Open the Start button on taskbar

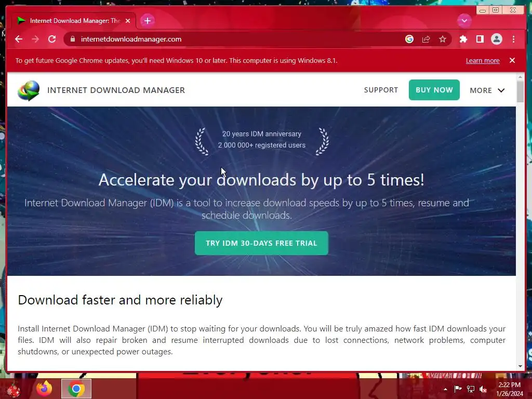(x=14, y=389)
